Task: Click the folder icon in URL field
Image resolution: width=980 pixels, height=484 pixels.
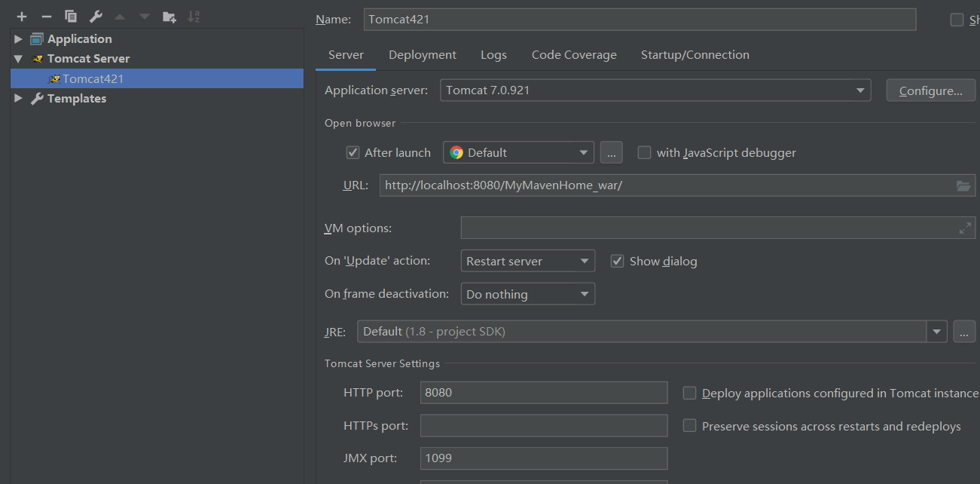Action: (963, 185)
